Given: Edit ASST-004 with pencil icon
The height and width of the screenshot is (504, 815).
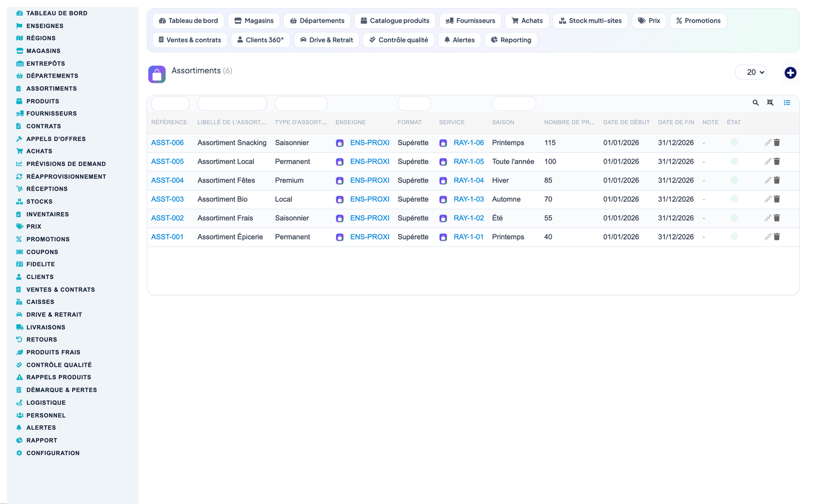Looking at the screenshot, I should pyautogui.click(x=768, y=180).
